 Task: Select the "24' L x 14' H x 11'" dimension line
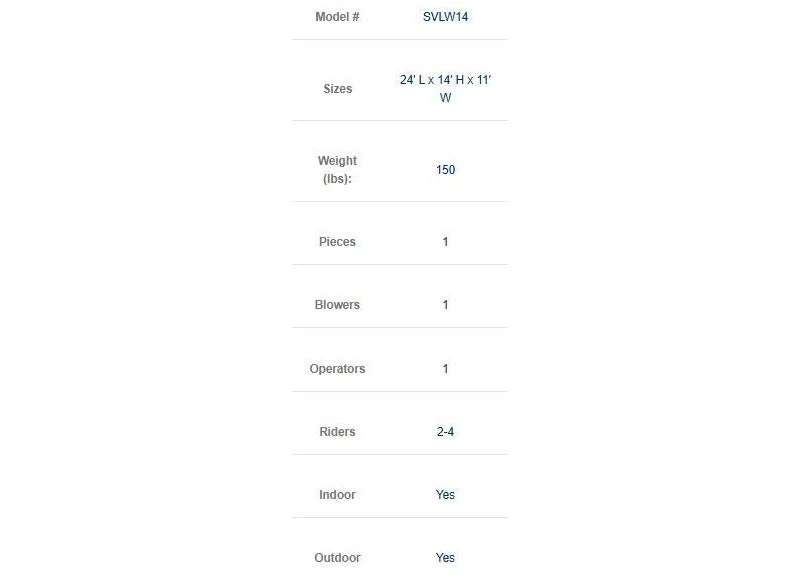445,80
